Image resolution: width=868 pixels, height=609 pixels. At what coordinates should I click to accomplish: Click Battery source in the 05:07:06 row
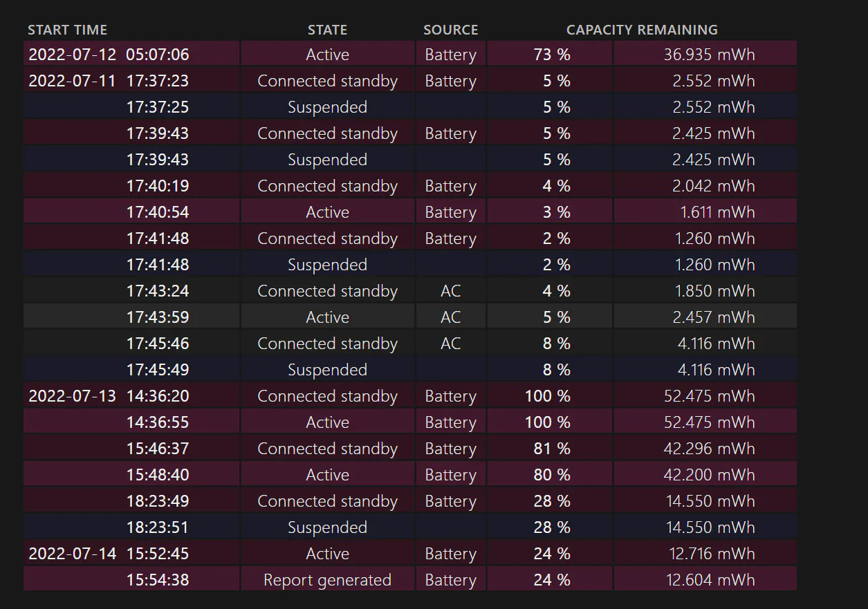[450, 55]
